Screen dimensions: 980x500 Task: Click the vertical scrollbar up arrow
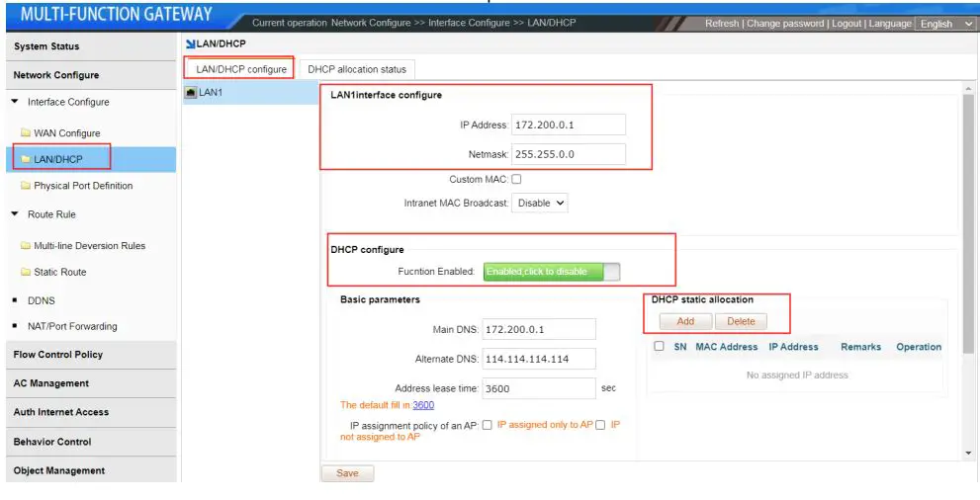click(x=968, y=89)
